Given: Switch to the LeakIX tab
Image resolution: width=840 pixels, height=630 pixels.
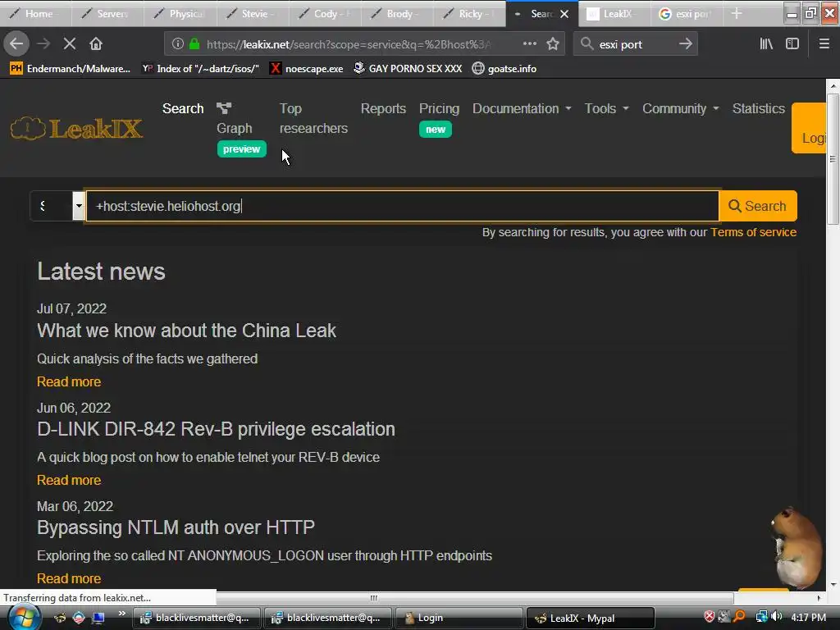Looking at the screenshot, I should pyautogui.click(x=615, y=13).
